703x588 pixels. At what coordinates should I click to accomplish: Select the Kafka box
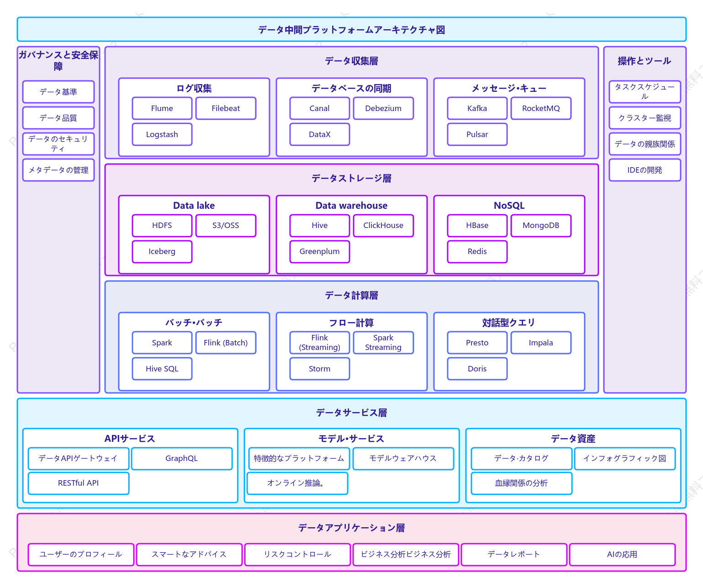(x=477, y=108)
